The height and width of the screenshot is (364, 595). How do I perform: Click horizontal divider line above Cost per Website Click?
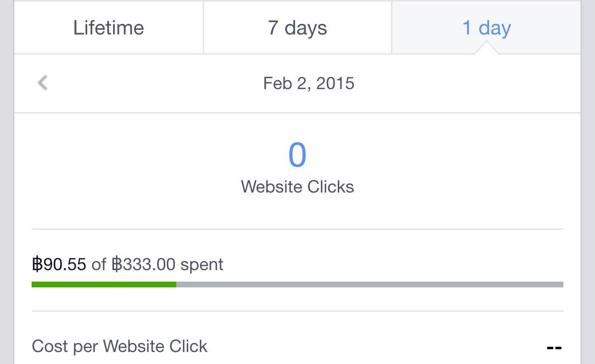click(x=297, y=311)
